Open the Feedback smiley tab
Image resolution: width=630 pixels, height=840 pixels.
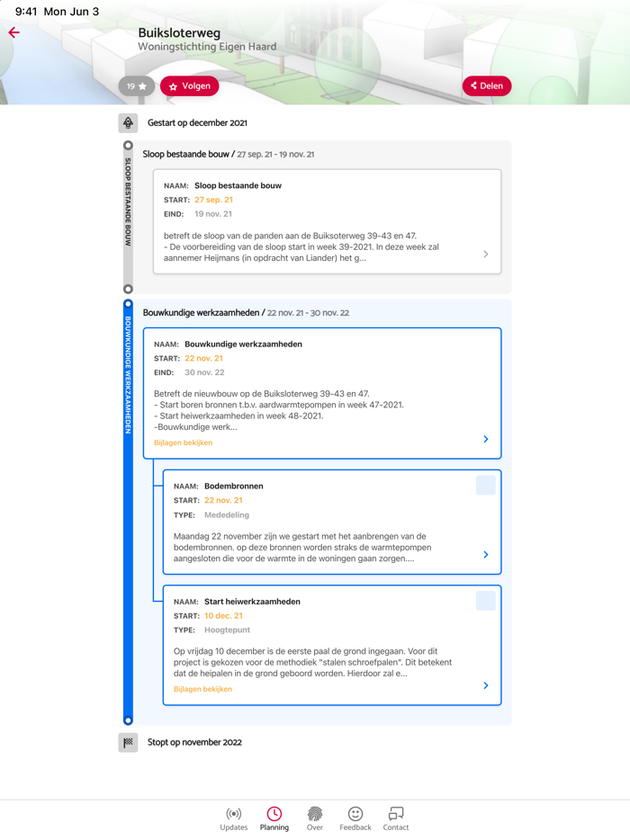click(355, 818)
